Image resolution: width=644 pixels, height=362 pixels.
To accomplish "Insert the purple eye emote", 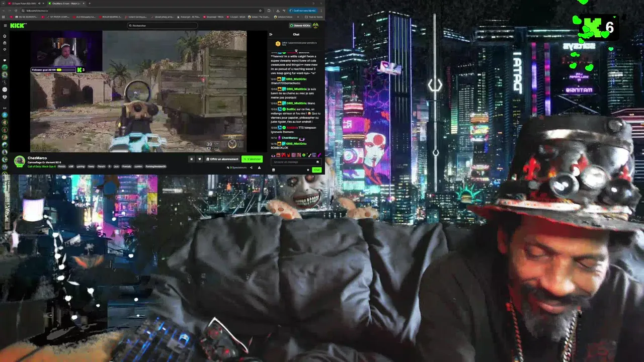I will (x=273, y=156).
